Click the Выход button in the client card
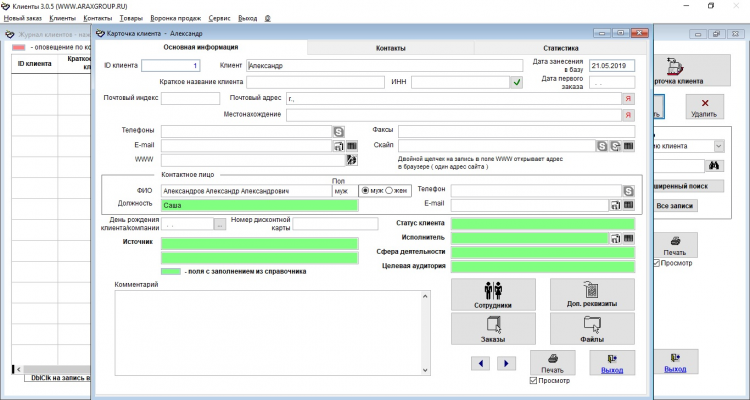750x400 pixels. click(612, 362)
